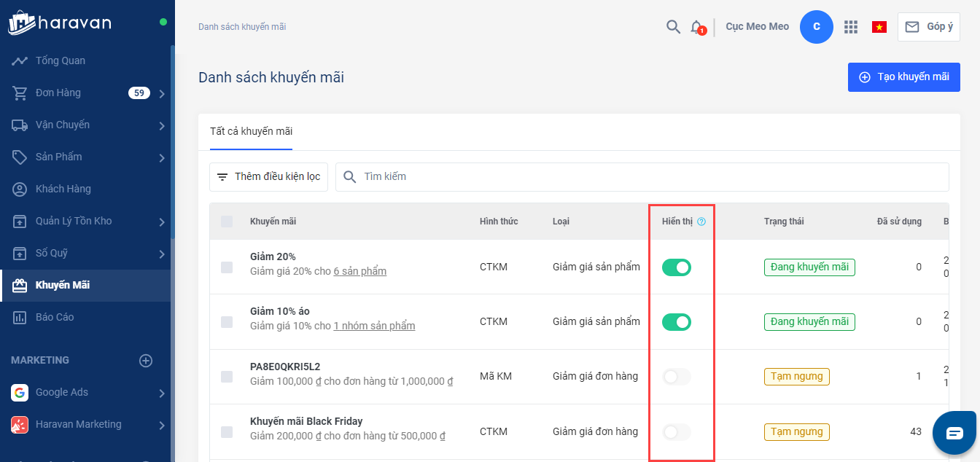The width and height of the screenshot is (980, 462).
Task: Open the 6 sản phẩm link
Action: click(359, 272)
